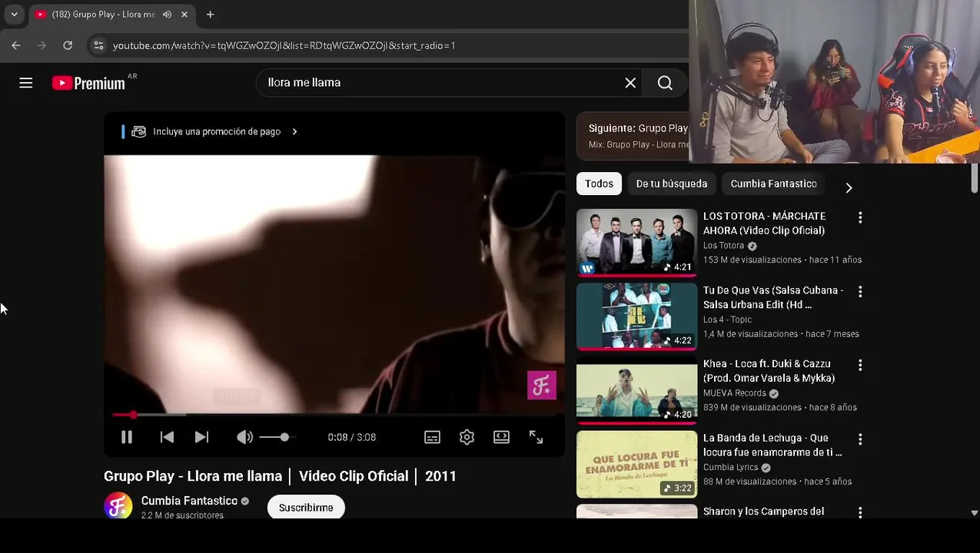The width and height of the screenshot is (980, 553).
Task: Skip to previous video
Action: coord(167,437)
